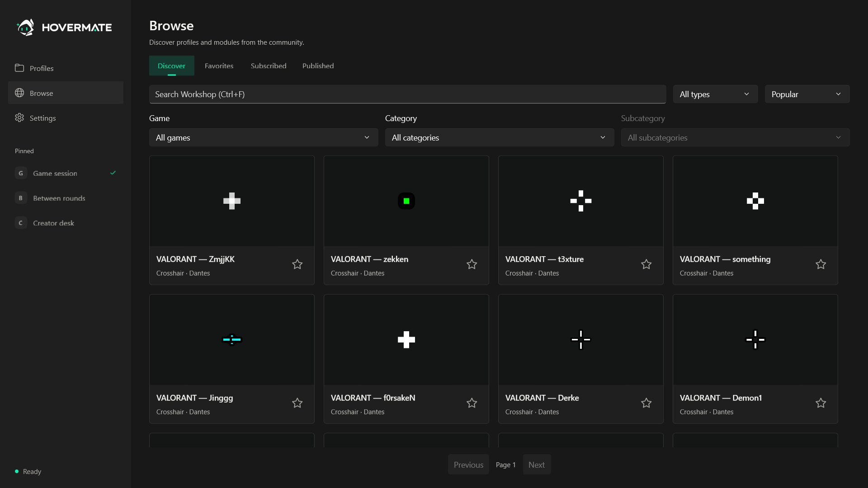Favorite the VALORANT — ZmjjKK crosshair
The width and height of the screenshot is (868, 488).
pyautogui.click(x=297, y=264)
